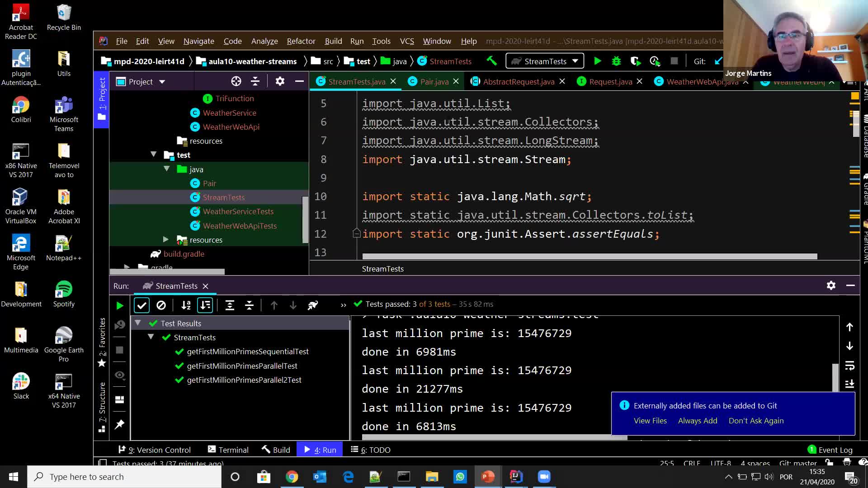Close the StreamTests.java tab
The height and width of the screenshot is (488, 868).
point(393,81)
